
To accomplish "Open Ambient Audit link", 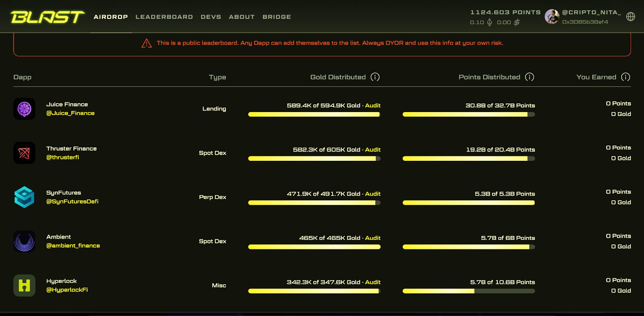I will (373, 238).
